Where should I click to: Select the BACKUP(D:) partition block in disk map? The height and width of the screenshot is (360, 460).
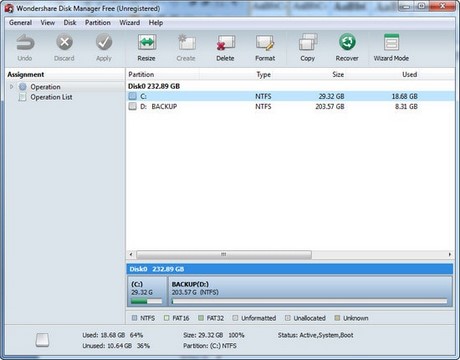pyautogui.click(x=310, y=291)
